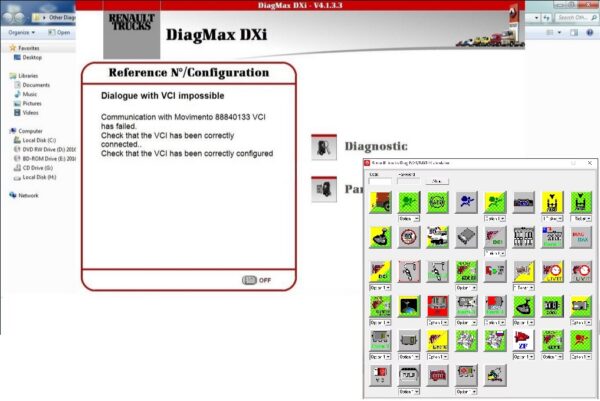Open the fuse panel grid icon

523,237
